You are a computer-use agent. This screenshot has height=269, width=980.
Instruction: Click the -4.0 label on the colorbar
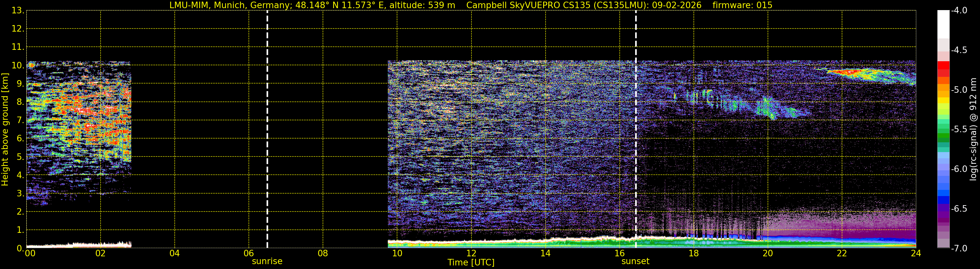959,10
